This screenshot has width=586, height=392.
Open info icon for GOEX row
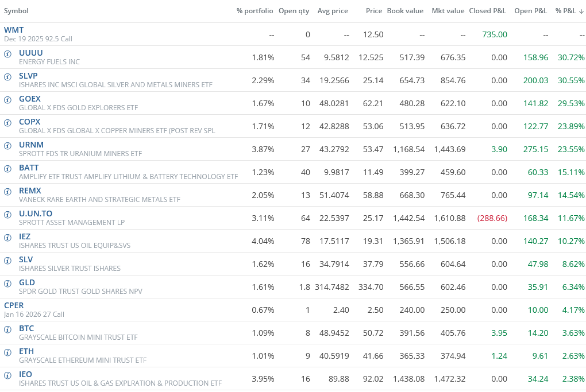(7, 100)
